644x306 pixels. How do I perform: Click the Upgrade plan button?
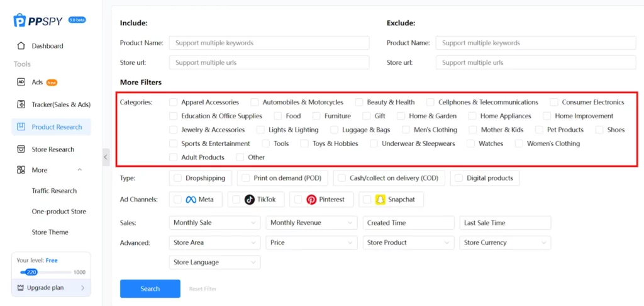(x=51, y=288)
